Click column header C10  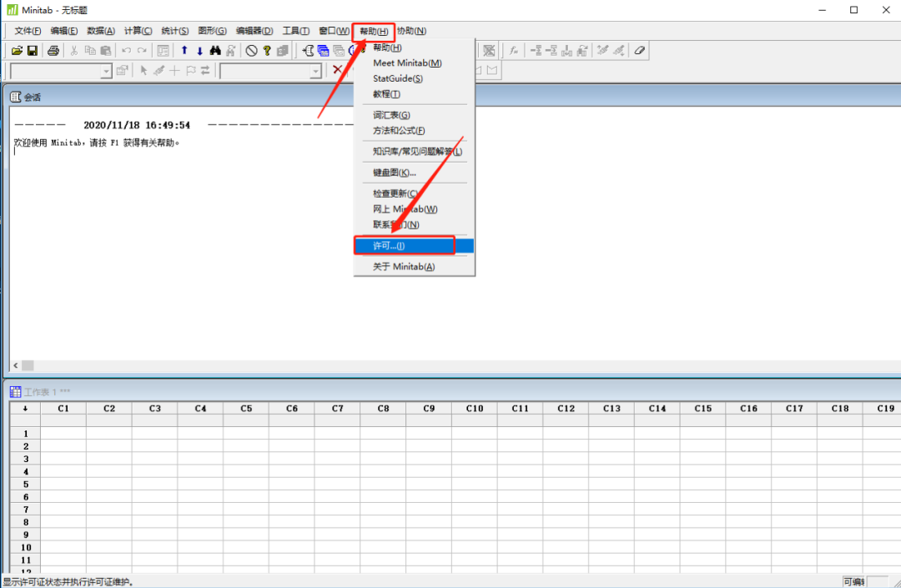(x=475, y=409)
